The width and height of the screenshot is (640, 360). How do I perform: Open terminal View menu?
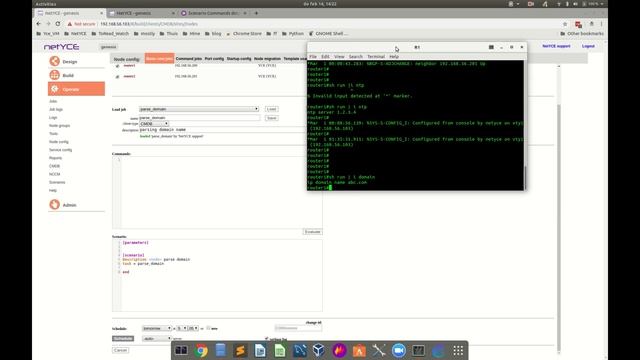click(339, 57)
